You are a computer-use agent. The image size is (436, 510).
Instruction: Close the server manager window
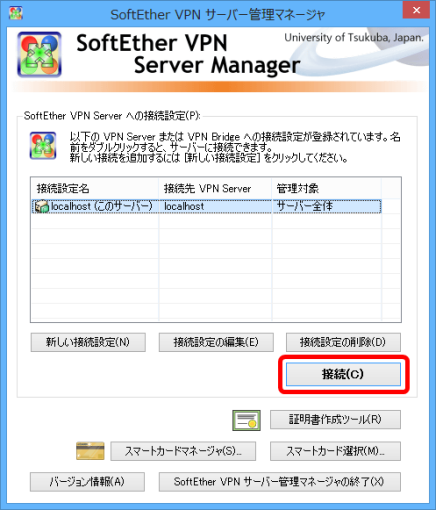416,11
